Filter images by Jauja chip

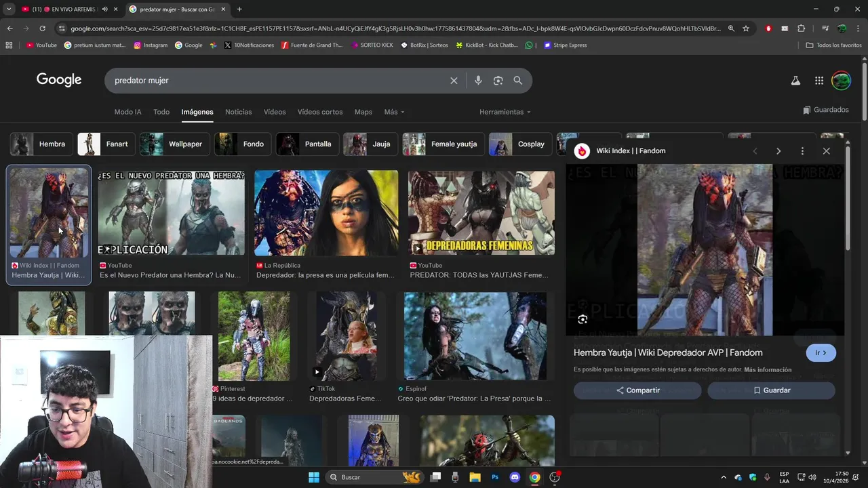coord(370,144)
